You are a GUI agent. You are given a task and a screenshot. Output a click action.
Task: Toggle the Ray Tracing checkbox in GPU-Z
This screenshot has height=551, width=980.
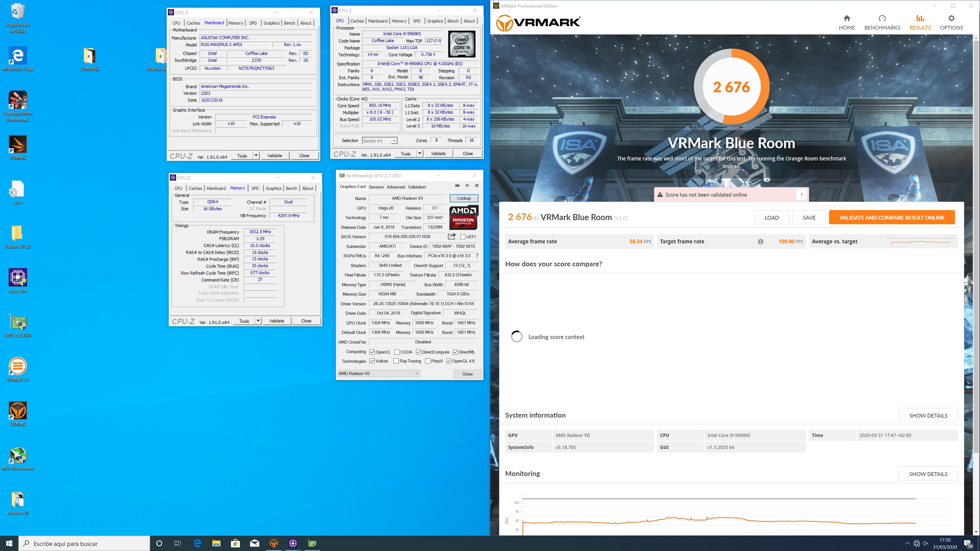tap(396, 361)
